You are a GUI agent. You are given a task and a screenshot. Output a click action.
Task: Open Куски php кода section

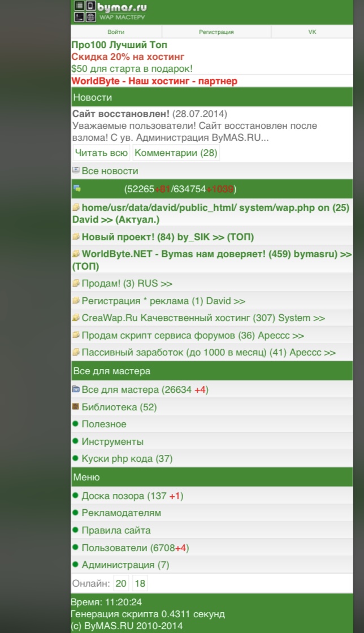(x=127, y=458)
